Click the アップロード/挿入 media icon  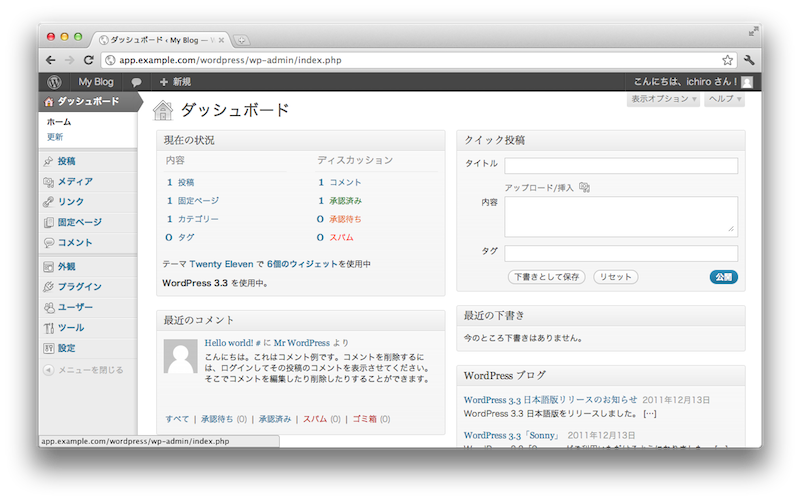point(585,188)
